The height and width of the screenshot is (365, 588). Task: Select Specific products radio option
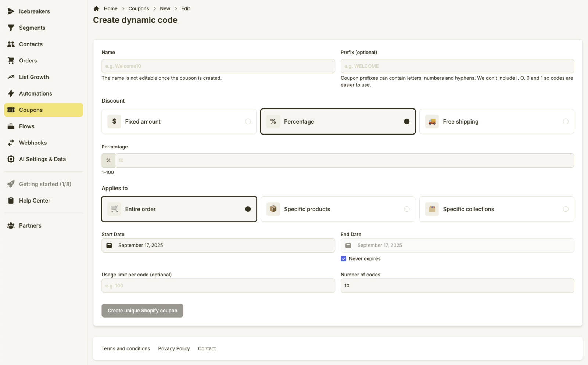point(337,209)
